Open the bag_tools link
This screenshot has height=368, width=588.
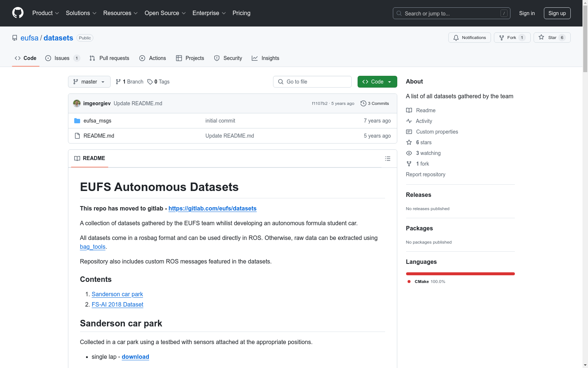(x=93, y=247)
